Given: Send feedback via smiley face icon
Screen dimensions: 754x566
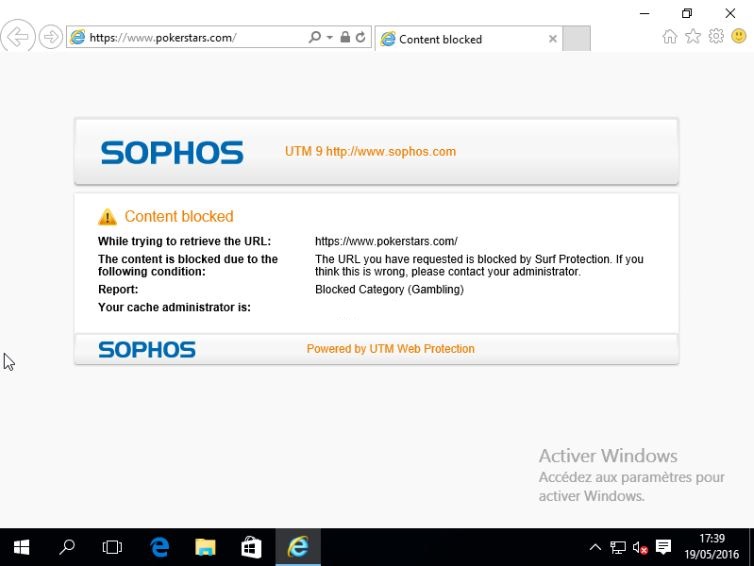Looking at the screenshot, I should click(739, 36).
